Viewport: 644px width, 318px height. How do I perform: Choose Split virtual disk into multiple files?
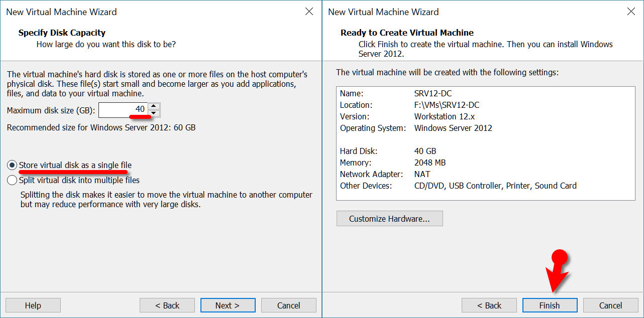(73, 180)
